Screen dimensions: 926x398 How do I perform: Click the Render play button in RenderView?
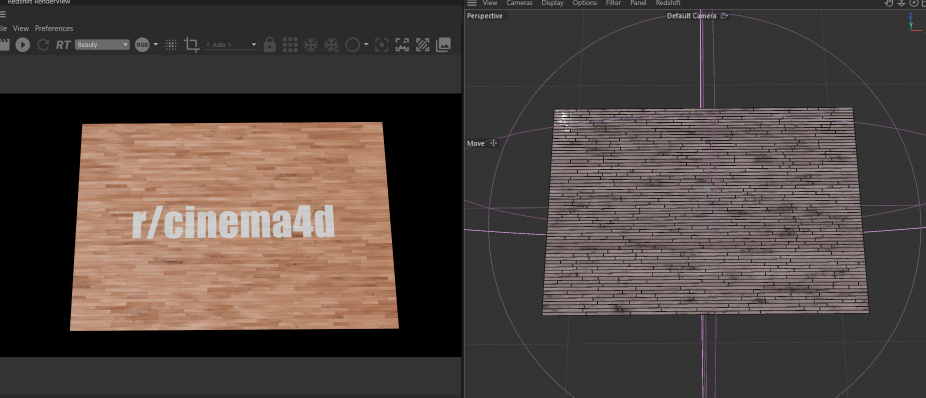[22, 44]
